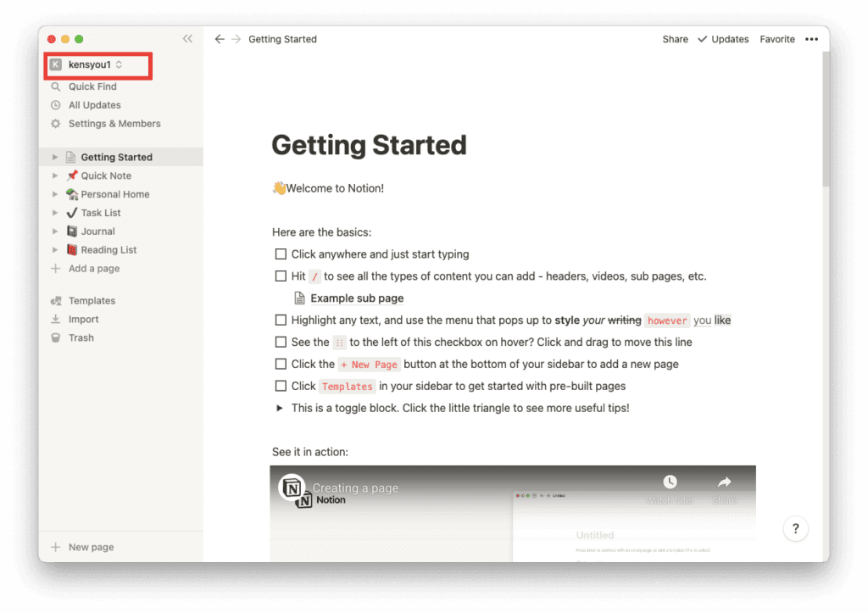The width and height of the screenshot is (868, 613).
Task: Select Journal in the sidebar
Action: pyautogui.click(x=97, y=231)
